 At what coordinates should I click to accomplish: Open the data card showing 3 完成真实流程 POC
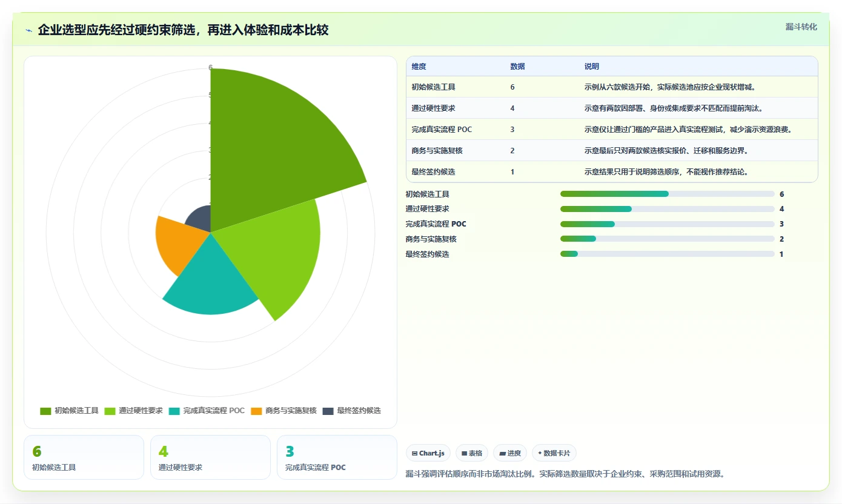point(337,457)
